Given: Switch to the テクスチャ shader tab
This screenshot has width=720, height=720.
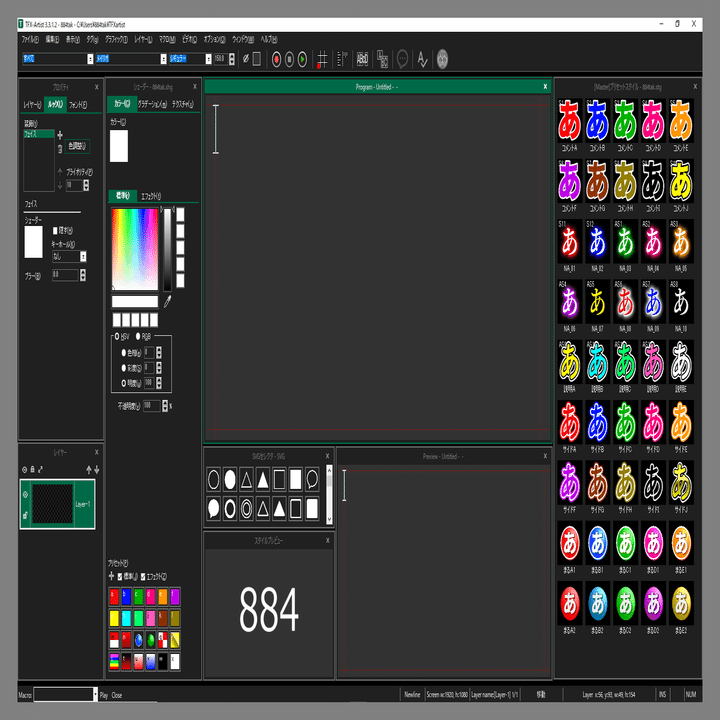Looking at the screenshot, I should (x=183, y=104).
